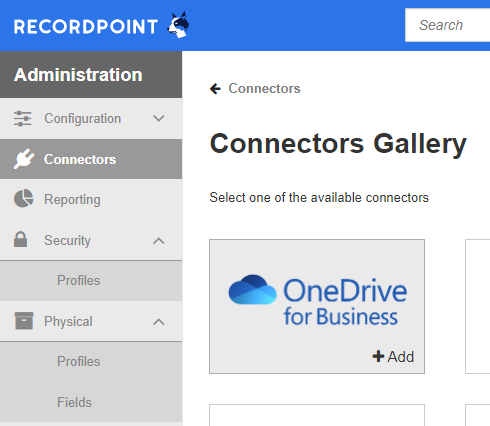Screen dimensions: 490x426
Task: Click the back arrow beside Connectors
Action: [215, 89]
